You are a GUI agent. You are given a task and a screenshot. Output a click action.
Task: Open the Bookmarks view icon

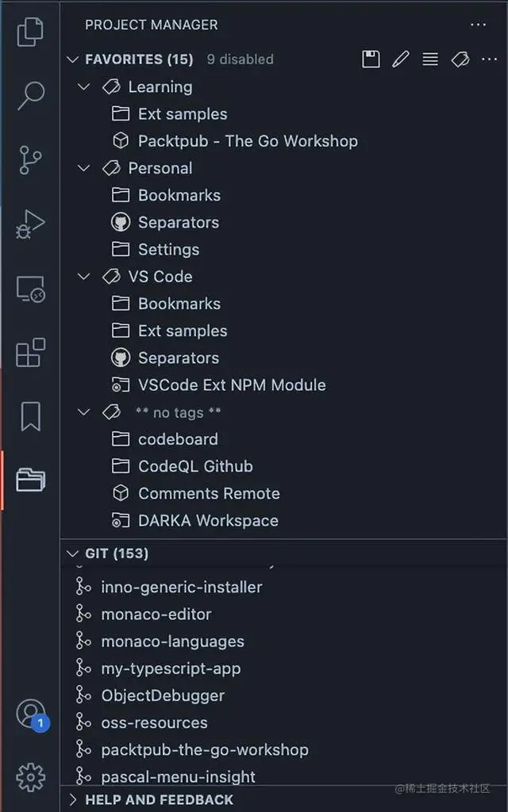[31, 416]
